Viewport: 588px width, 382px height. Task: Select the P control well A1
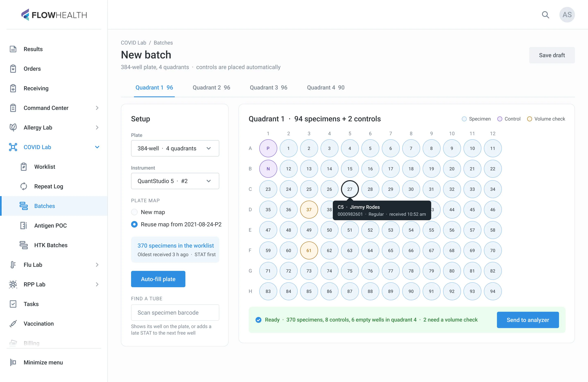pyautogui.click(x=268, y=148)
